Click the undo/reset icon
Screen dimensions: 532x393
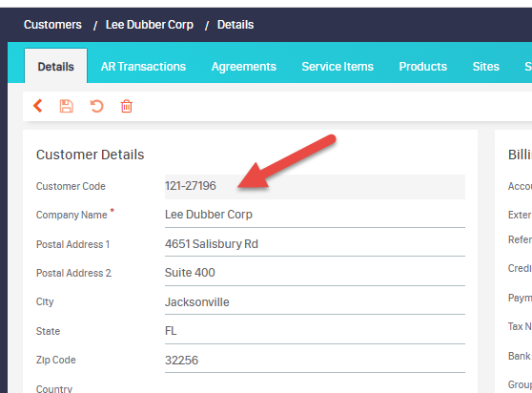(96, 106)
